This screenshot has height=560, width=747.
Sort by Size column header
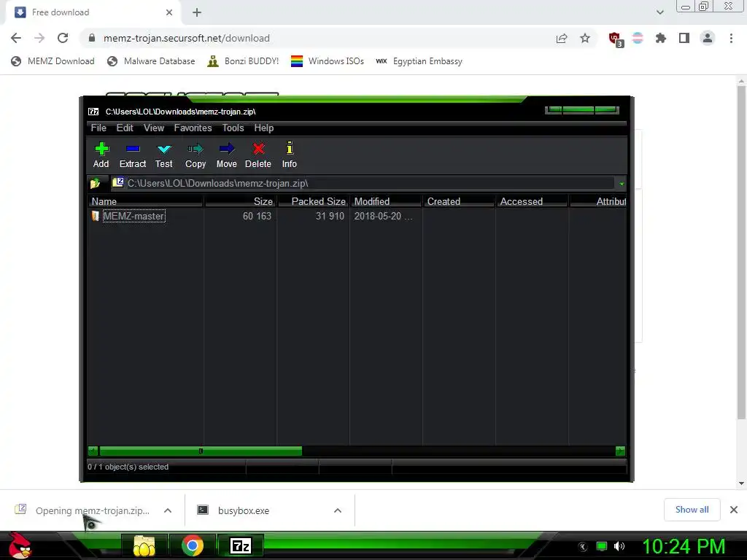(x=240, y=201)
